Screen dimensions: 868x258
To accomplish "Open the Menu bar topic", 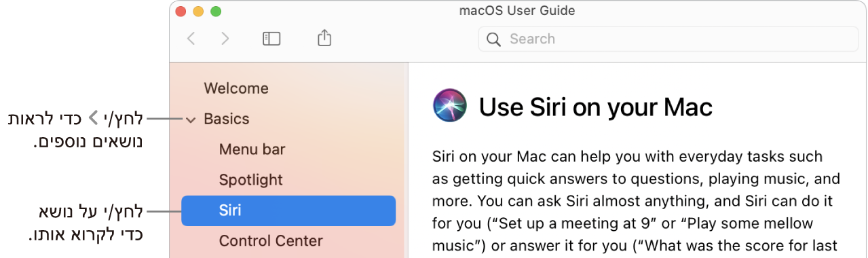I will click(252, 149).
